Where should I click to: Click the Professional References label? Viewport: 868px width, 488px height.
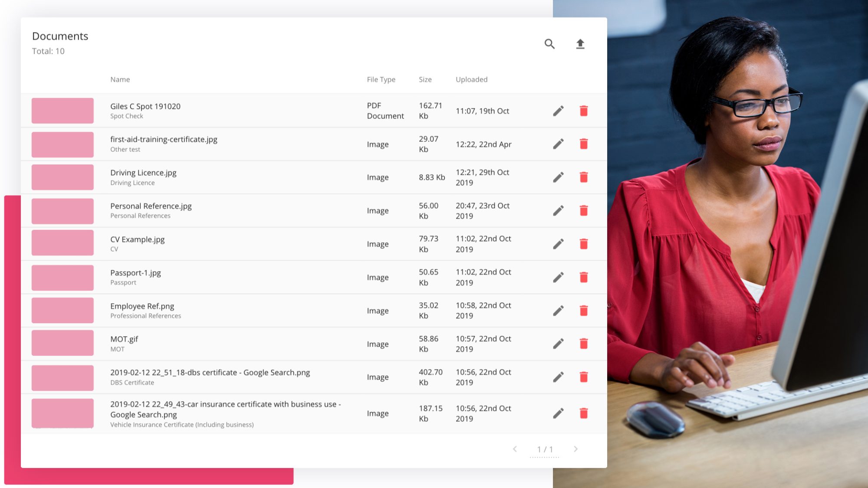coord(146,316)
